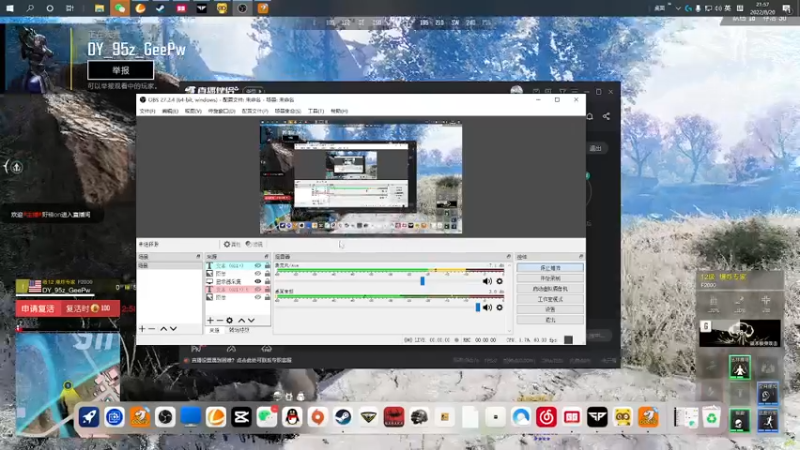The height and width of the screenshot is (450, 800).
Task: Toggle visibility of the first text source
Action: pyautogui.click(x=258, y=266)
